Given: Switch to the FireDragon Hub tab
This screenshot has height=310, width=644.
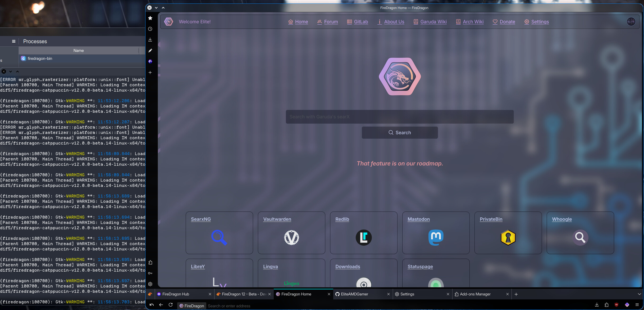Looking at the screenshot, I should pos(184,294).
